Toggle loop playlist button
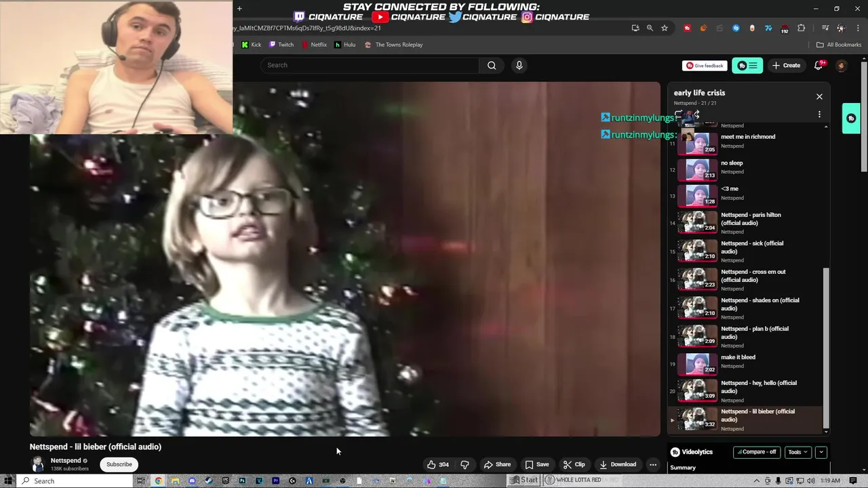Viewport: 868px width, 488px height. (x=679, y=115)
